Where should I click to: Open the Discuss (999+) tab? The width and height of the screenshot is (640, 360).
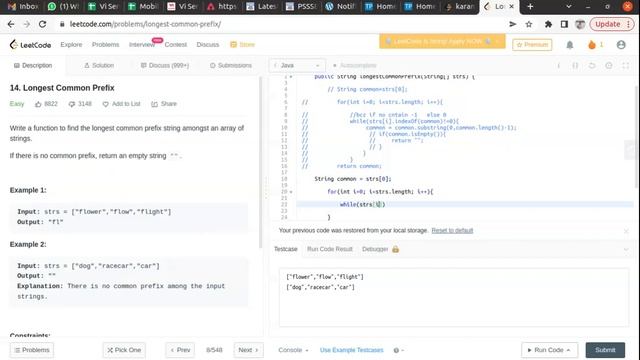point(164,65)
